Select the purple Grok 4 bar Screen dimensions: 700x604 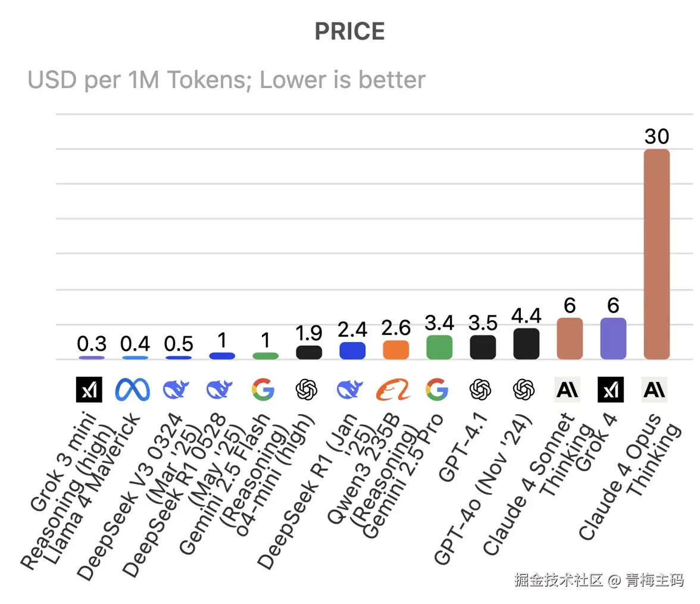(x=613, y=339)
